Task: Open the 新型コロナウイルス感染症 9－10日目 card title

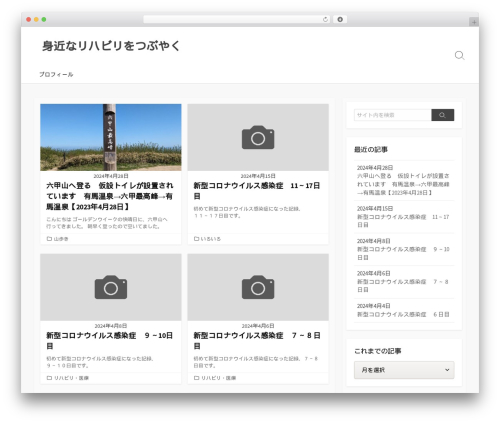Action: pos(109,341)
